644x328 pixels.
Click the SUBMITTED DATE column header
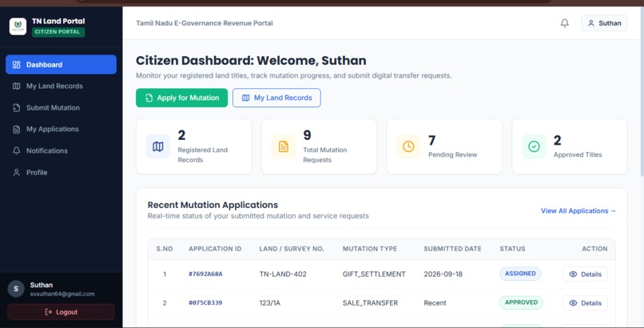click(452, 249)
